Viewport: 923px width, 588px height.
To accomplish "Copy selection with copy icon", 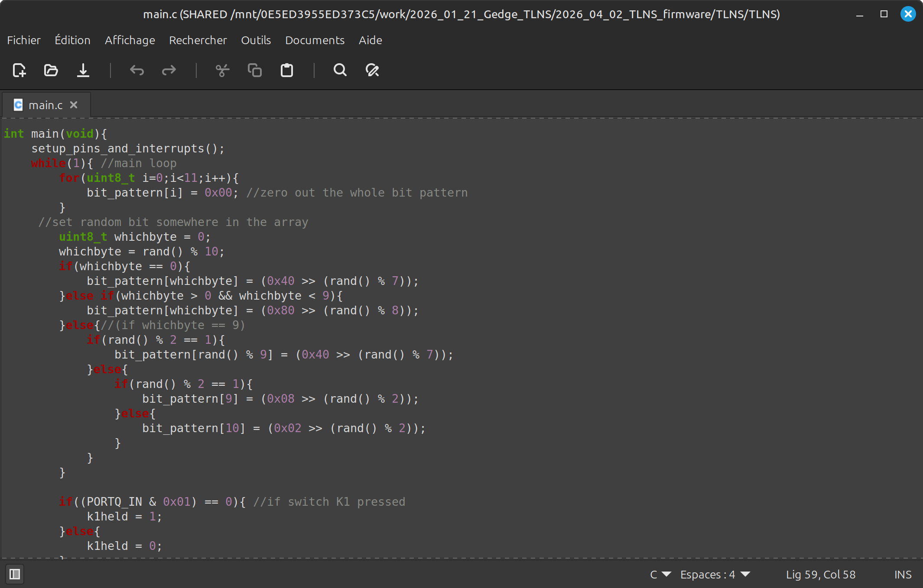I will point(254,70).
